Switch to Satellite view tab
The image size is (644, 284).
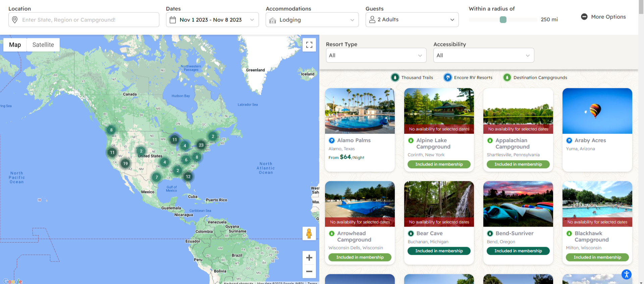[x=43, y=45]
